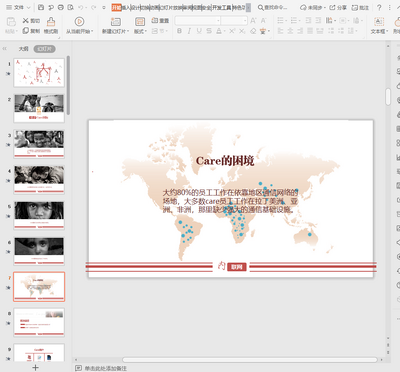The height and width of the screenshot is (372, 400).
Task: Click the 批注 comments button
Action: (360, 7)
